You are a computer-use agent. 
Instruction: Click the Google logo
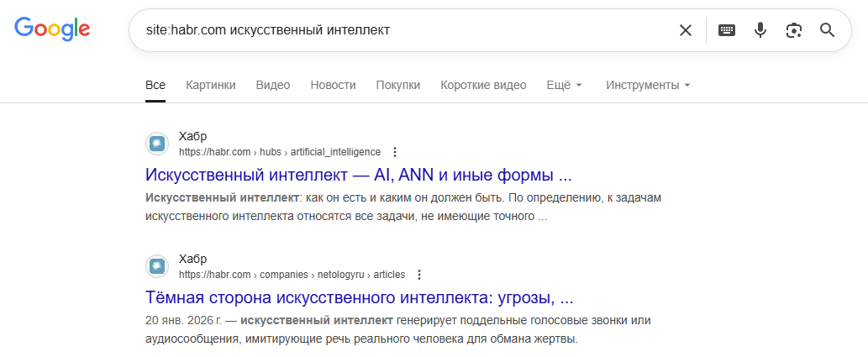point(52,29)
